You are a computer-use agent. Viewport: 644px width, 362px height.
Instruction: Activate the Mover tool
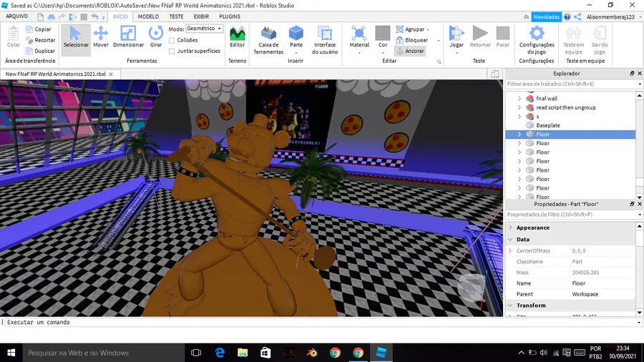coord(101,37)
